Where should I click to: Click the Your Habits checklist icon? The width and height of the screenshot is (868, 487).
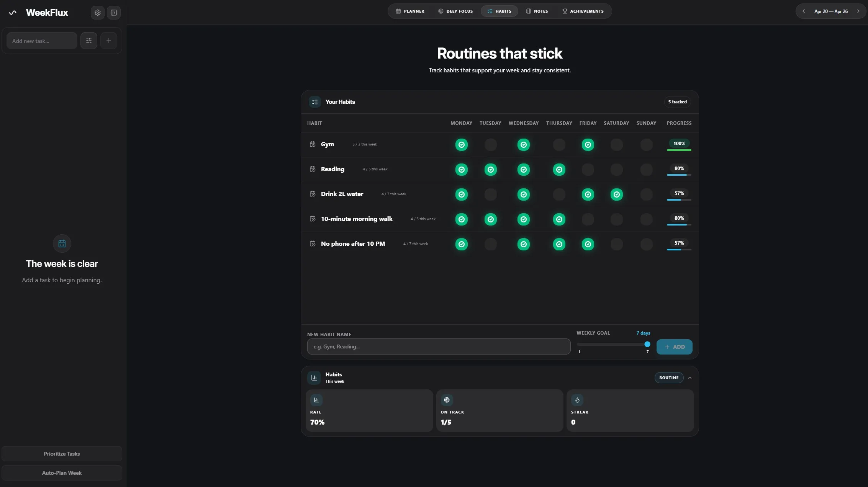point(314,102)
